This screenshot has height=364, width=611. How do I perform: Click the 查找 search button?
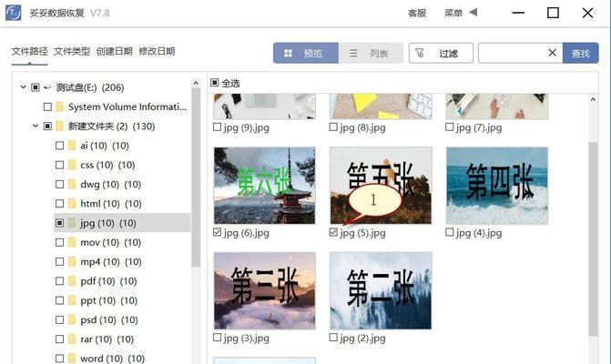[x=581, y=53]
